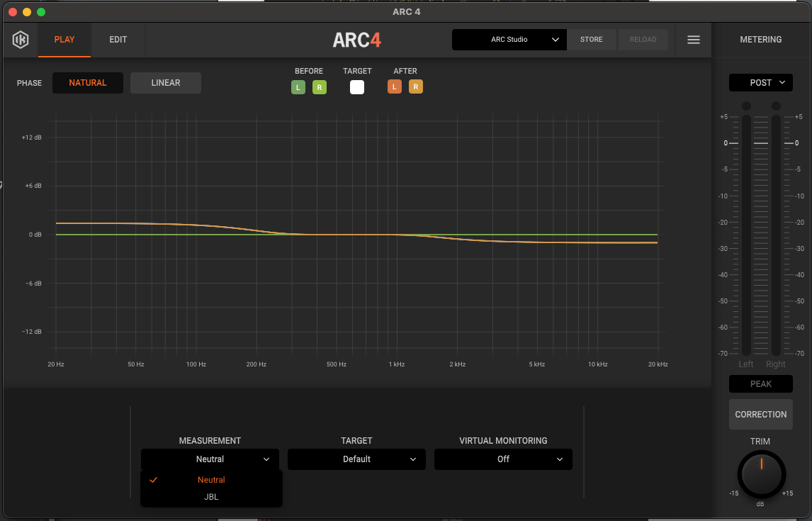Click the 1 kHz frequency axis label

pos(397,364)
